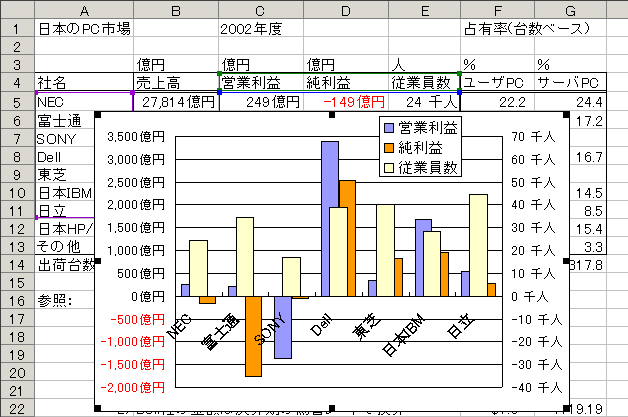The height and width of the screenshot is (417, 628).
Task: Click the chart's top-left corner handle
Action: [98, 115]
